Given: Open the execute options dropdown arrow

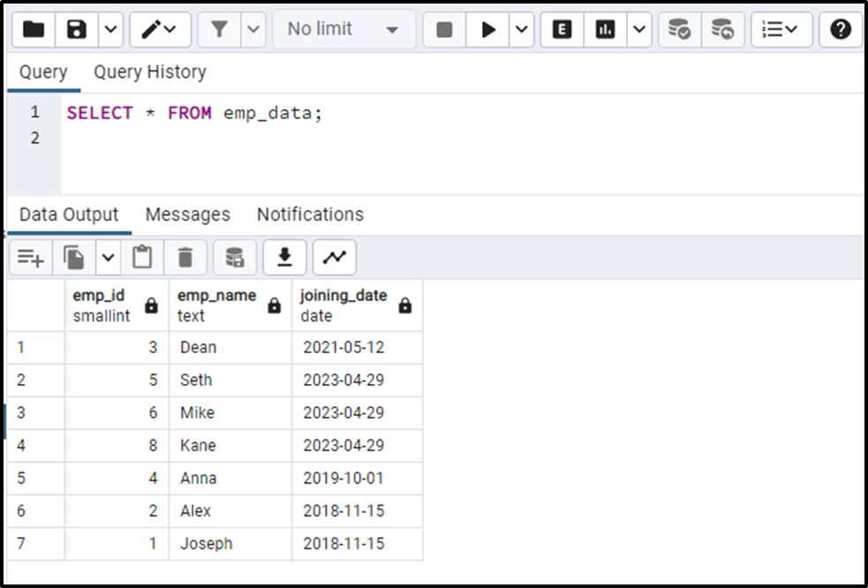Looking at the screenshot, I should (x=522, y=29).
